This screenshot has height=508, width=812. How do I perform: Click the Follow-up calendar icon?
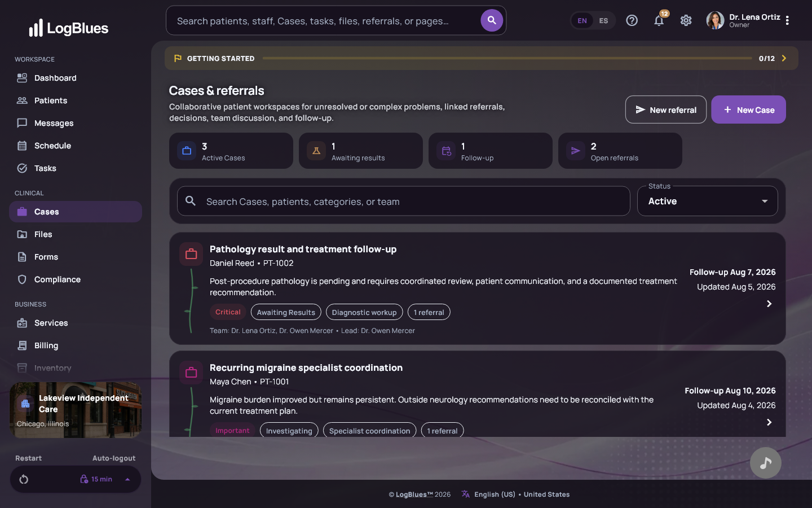(x=446, y=151)
